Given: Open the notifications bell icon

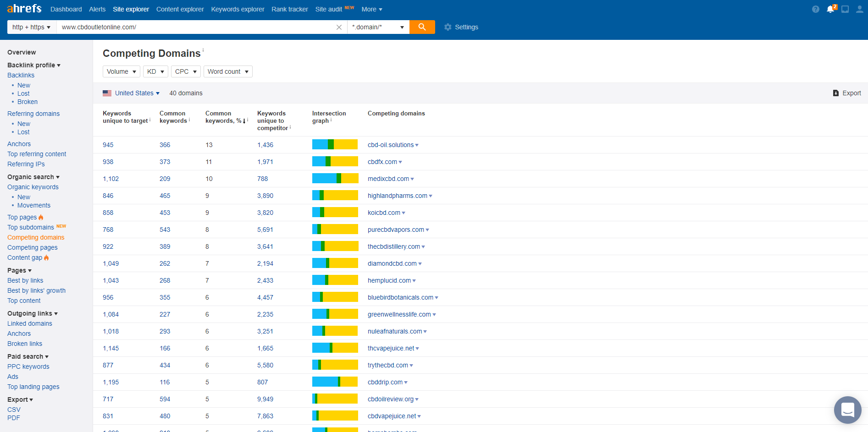Looking at the screenshot, I should (x=830, y=9).
